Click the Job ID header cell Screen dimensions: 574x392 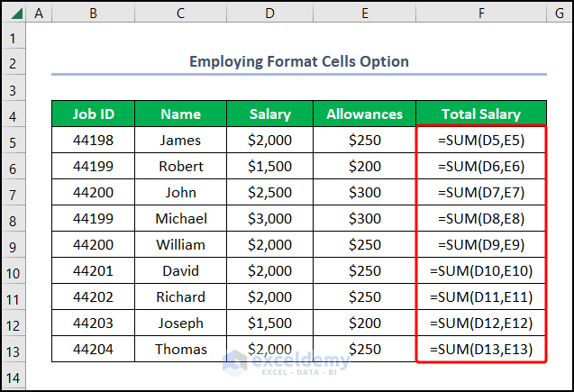coord(93,114)
